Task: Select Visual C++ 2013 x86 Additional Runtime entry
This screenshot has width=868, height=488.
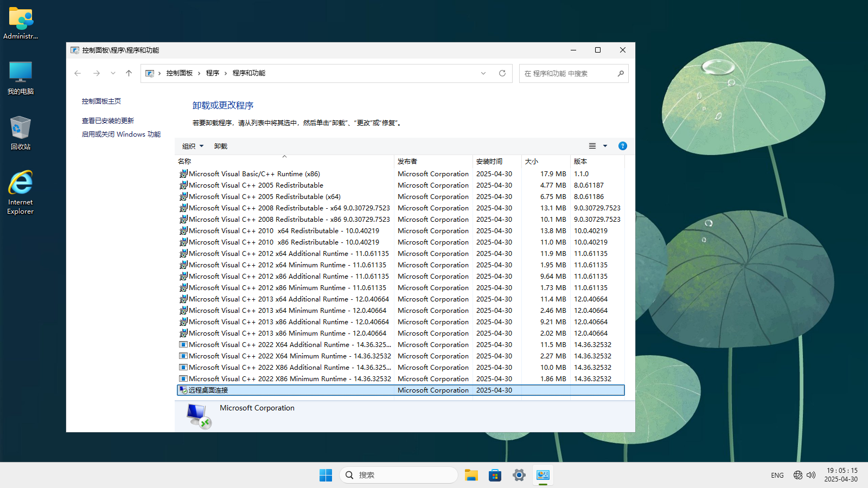Action: (x=400, y=322)
